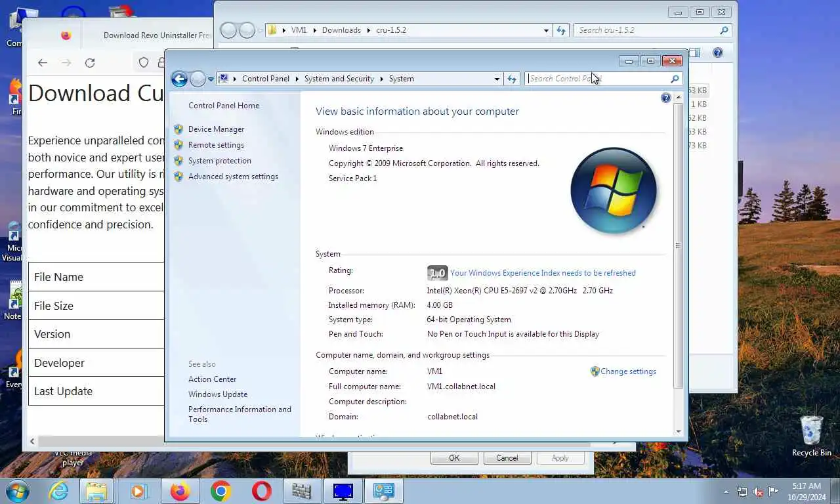Switch to Firefox in the taskbar
The height and width of the screenshot is (504, 840).
tap(179, 491)
